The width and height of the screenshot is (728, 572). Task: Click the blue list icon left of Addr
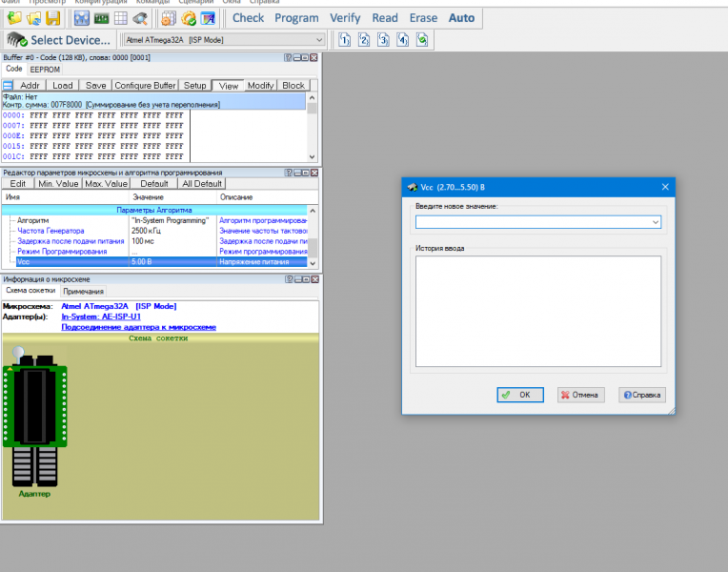(8, 86)
